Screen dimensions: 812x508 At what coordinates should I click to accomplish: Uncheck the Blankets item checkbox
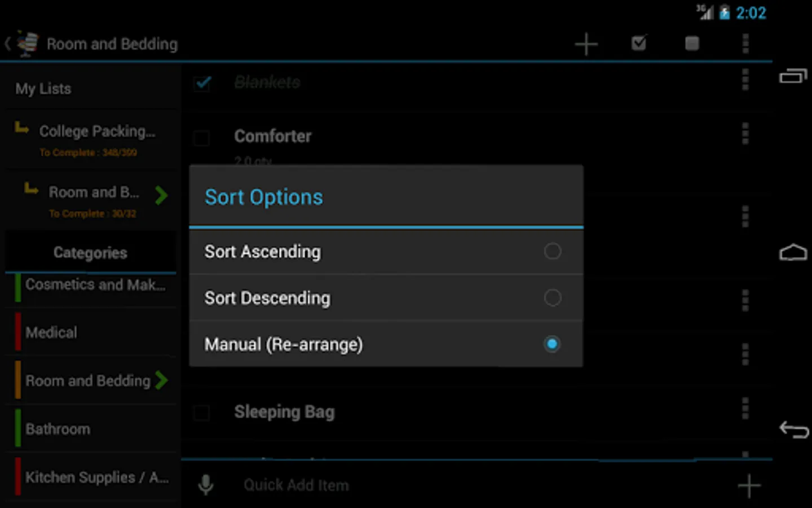[202, 84]
